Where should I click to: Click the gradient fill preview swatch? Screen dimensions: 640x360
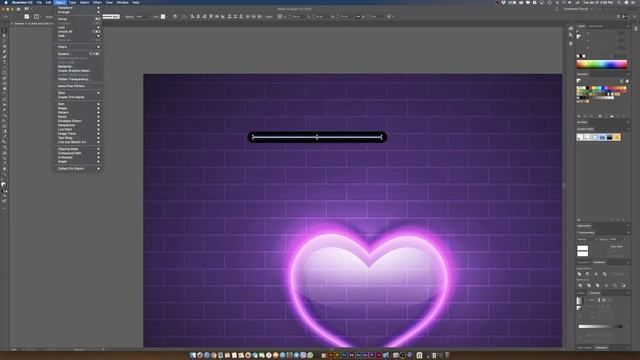point(580,301)
